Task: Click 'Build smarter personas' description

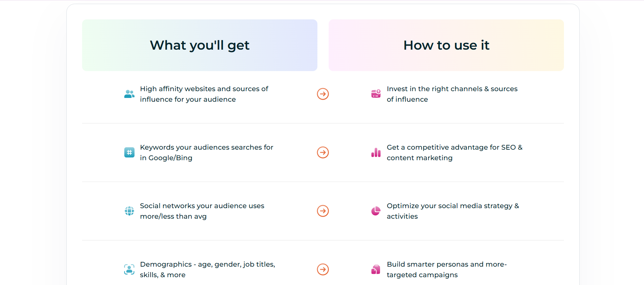Action: click(x=447, y=269)
